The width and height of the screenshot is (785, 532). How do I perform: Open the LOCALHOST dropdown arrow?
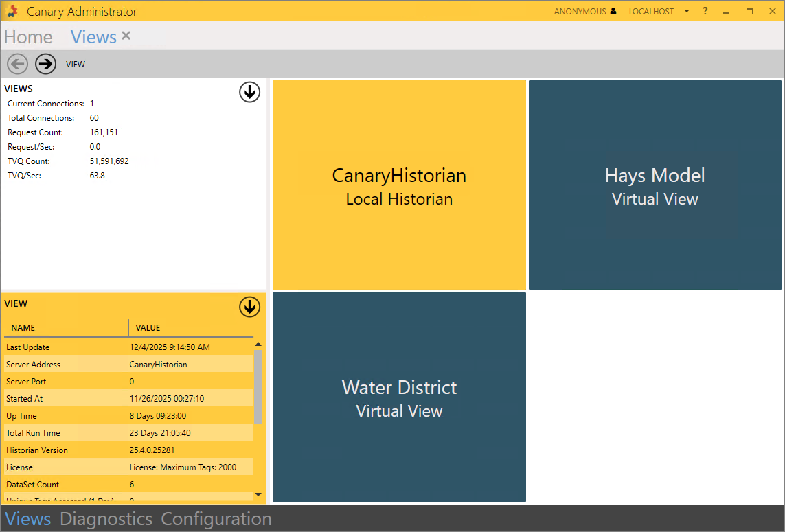686,12
